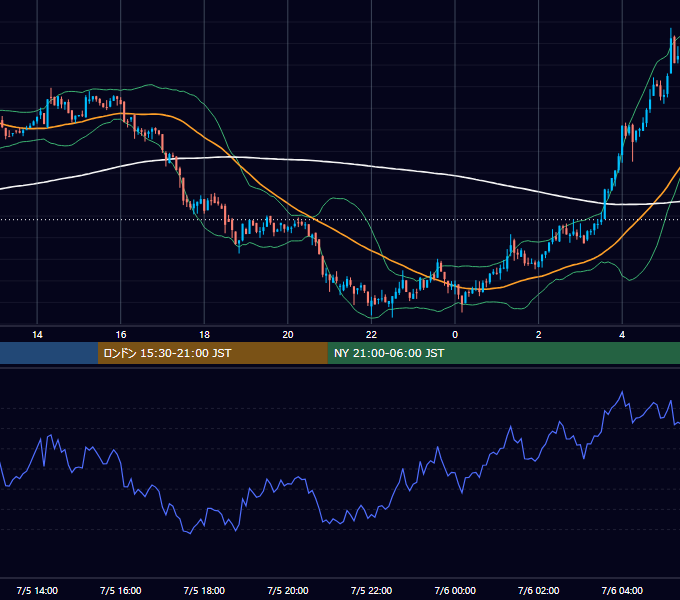The width and height of the screenshot is (680, 600).
Task: Click the "7/5 22:00" label on indicator axis
Action: click(371, 590)
